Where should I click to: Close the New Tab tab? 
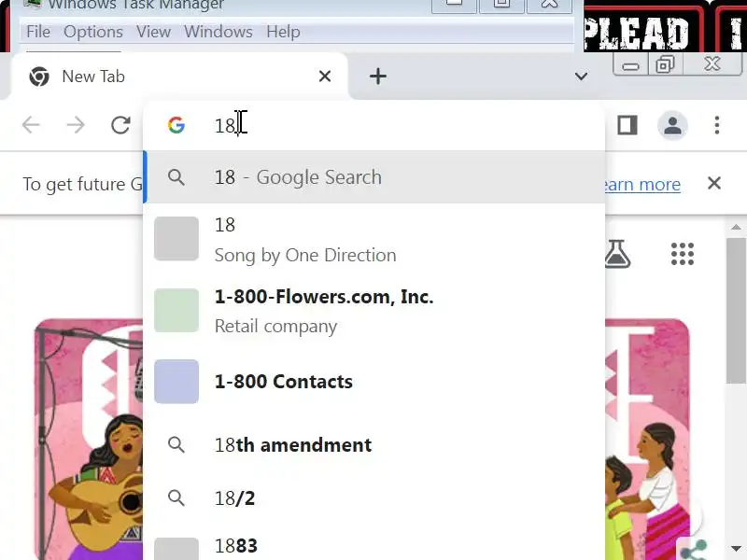pos(324,77)
